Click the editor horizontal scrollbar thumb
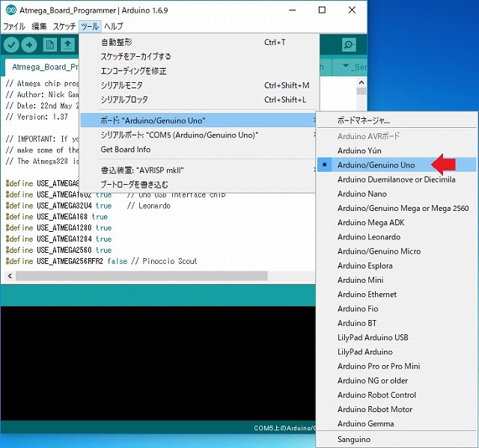This screenshot has height=448, width=479. tap(141, 276)
